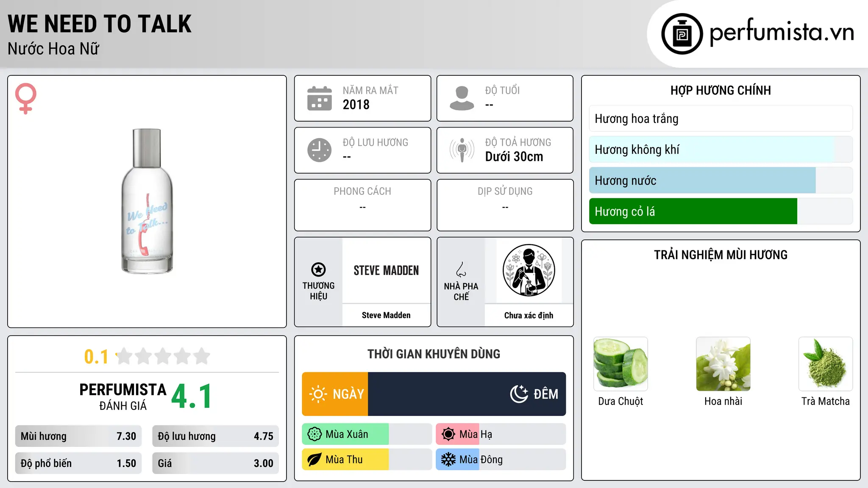The image size is (868, 488).
Task: Click the launch year value 2018
Action: click(x=356, y=105)
